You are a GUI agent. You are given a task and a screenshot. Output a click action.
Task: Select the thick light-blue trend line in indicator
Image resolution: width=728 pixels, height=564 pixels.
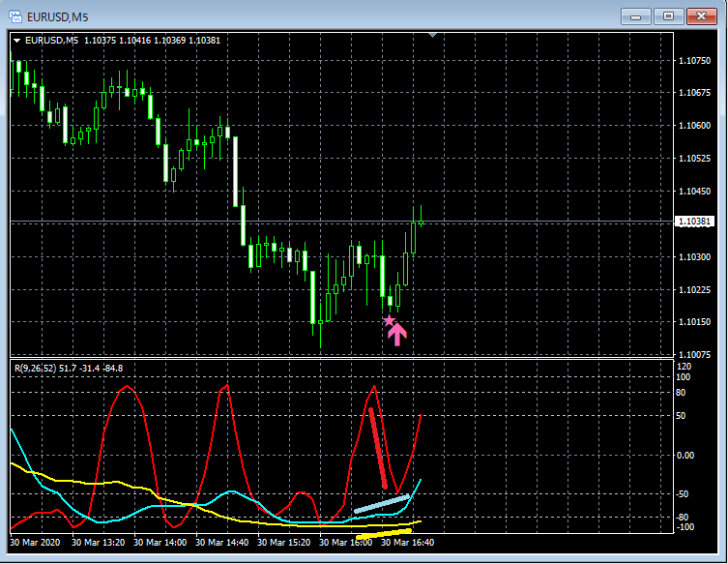pos(382,504)
